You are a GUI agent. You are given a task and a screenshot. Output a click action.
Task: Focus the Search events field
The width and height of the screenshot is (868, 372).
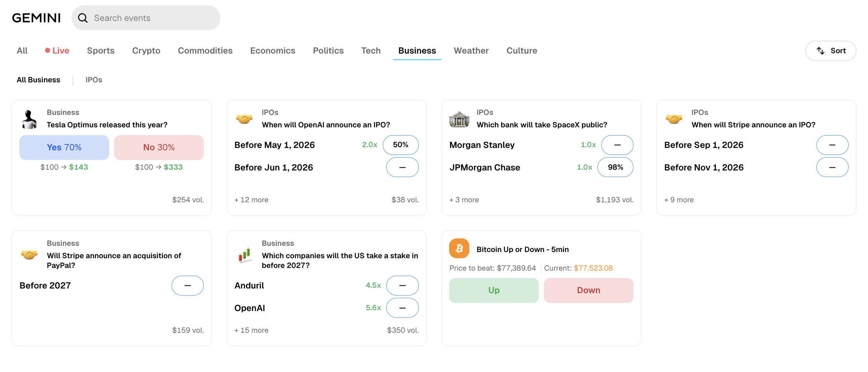tap(146, 18)
